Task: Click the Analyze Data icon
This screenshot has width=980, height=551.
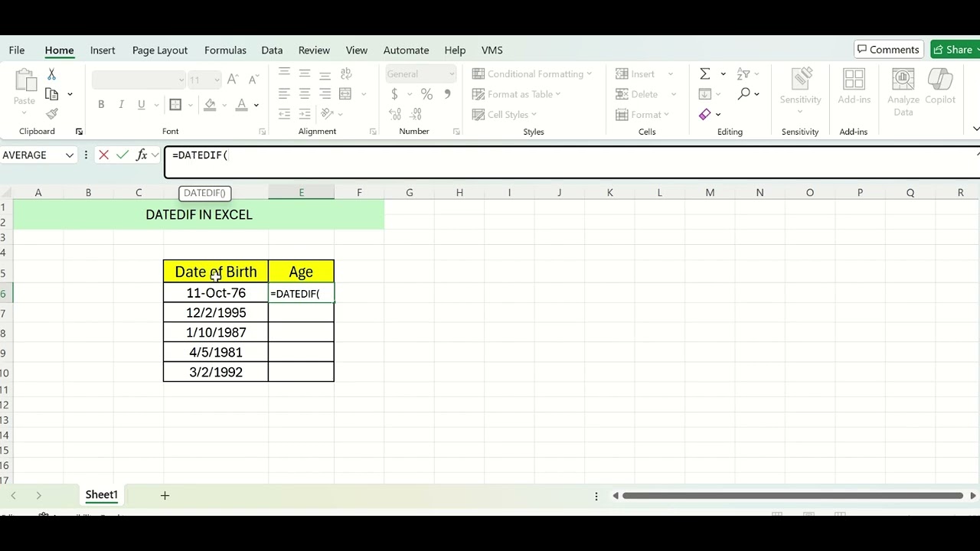Action: [903, 80]
